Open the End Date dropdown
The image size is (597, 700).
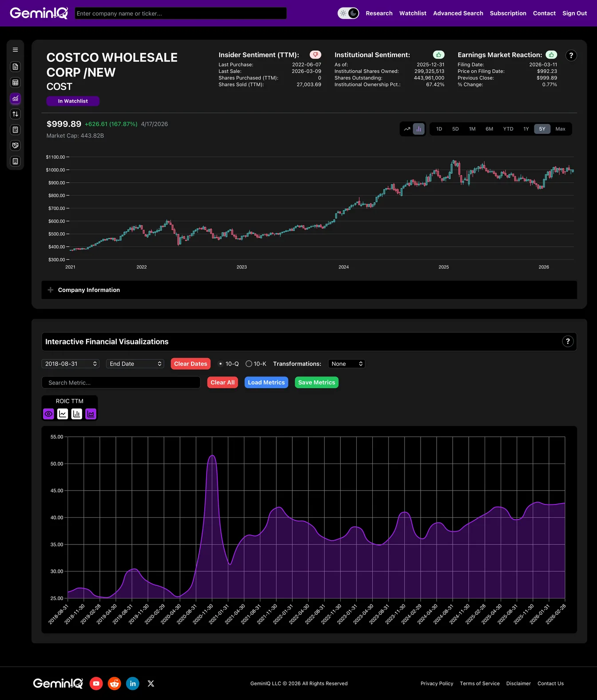tap(135, 364)
